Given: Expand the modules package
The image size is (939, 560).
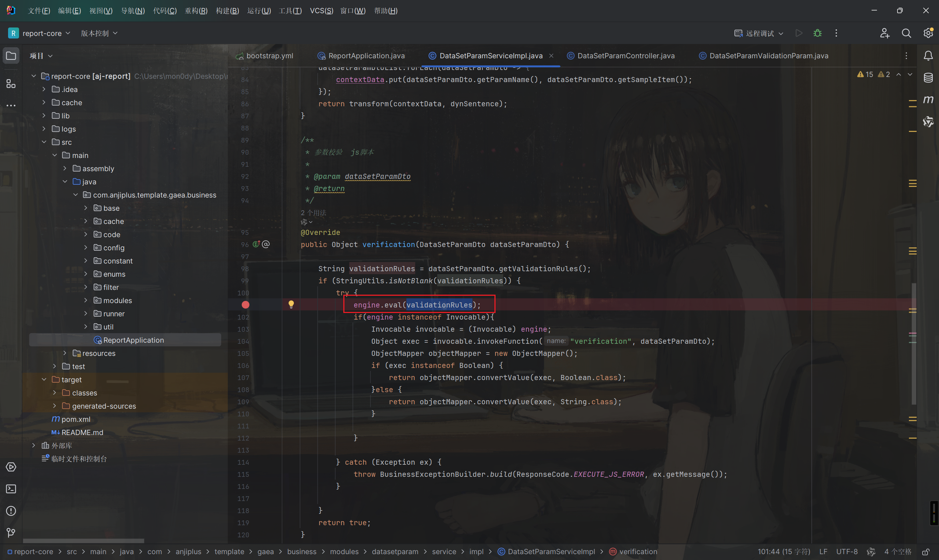Looking at the screenshot, I should click(85, 300).
